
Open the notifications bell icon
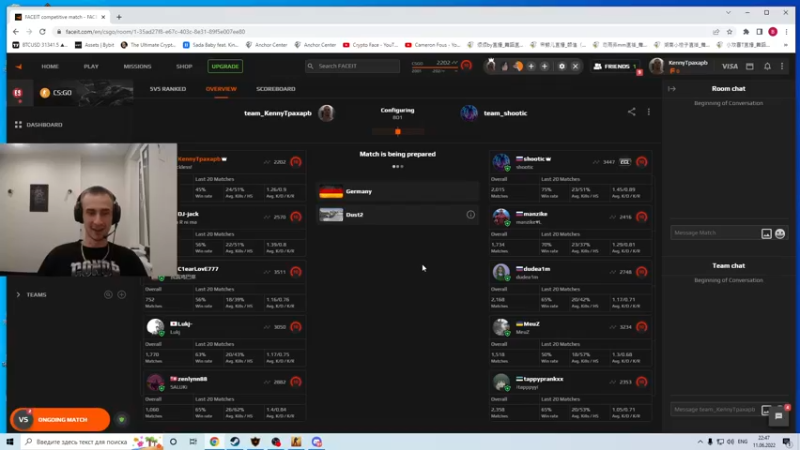767,66
